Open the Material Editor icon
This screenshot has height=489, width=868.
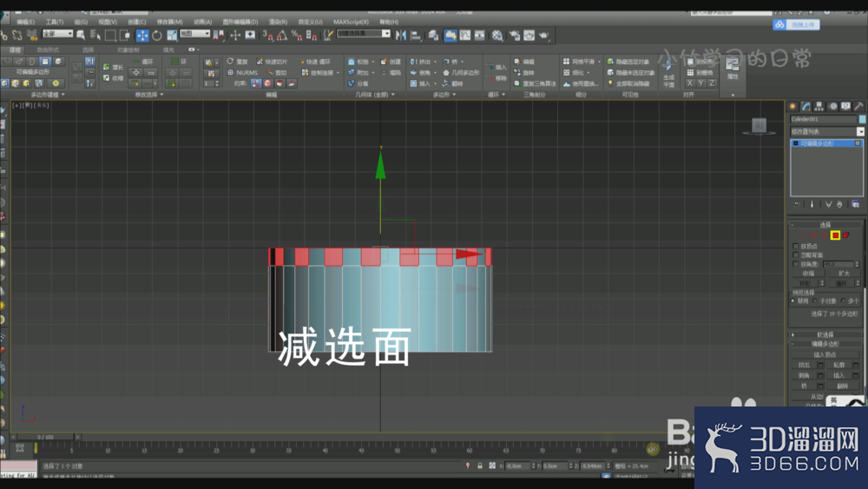tap(497, 36)
